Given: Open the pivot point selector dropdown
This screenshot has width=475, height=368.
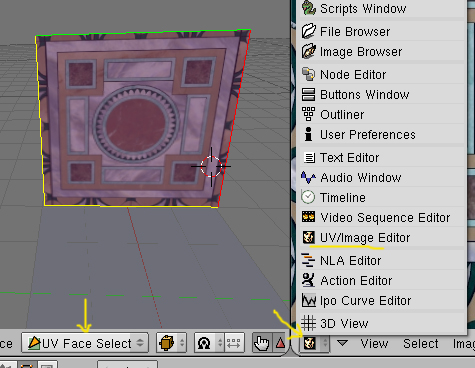Looking at the screenshot, I should point(209,343).
